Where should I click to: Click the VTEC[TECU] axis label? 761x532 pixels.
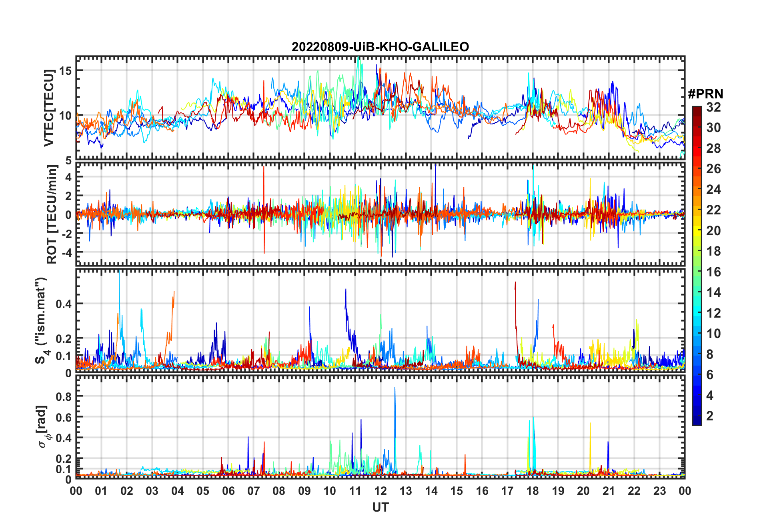[x=49, y=108]
